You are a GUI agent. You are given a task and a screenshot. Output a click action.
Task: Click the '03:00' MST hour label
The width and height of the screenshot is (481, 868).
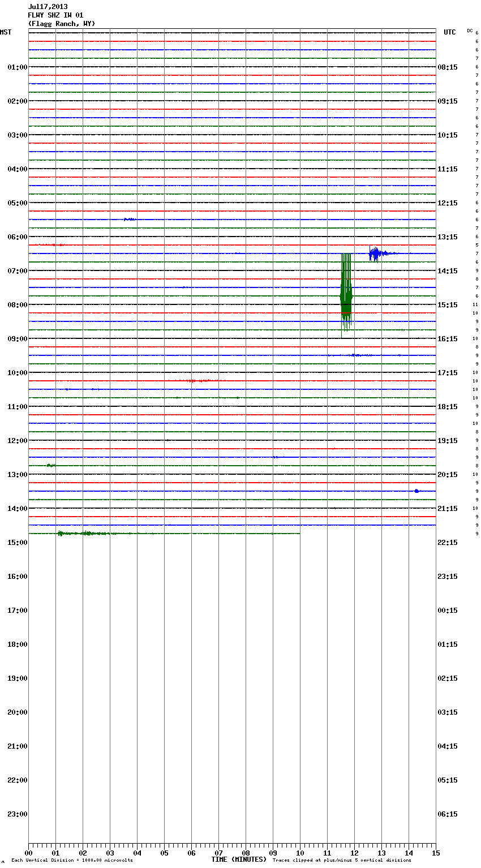click(18, 135)
